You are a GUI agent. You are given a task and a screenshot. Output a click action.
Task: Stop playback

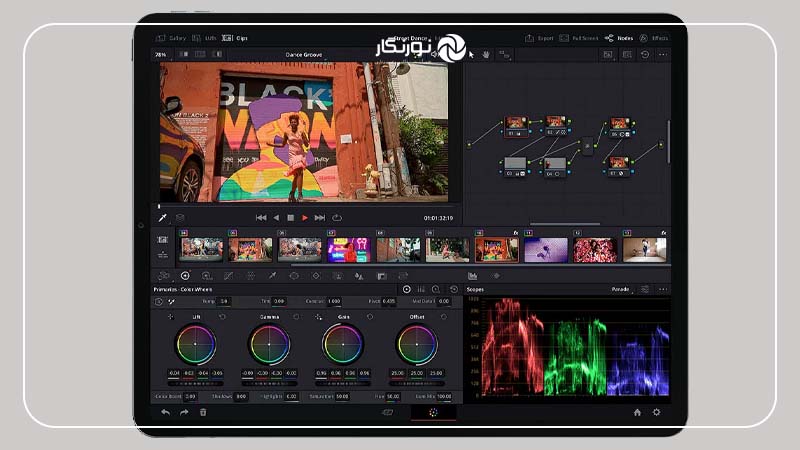290,218
